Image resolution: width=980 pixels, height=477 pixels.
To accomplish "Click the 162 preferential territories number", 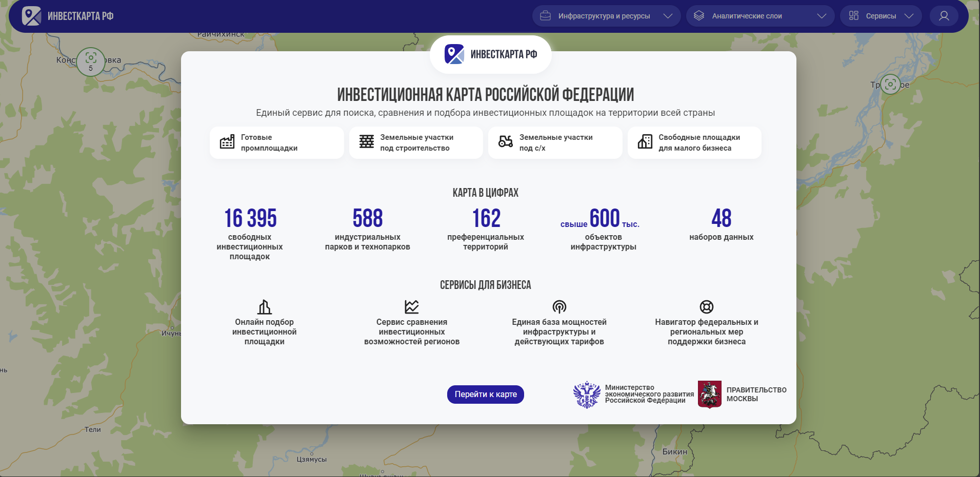I will pyautogui.click(x=486, y=218).
